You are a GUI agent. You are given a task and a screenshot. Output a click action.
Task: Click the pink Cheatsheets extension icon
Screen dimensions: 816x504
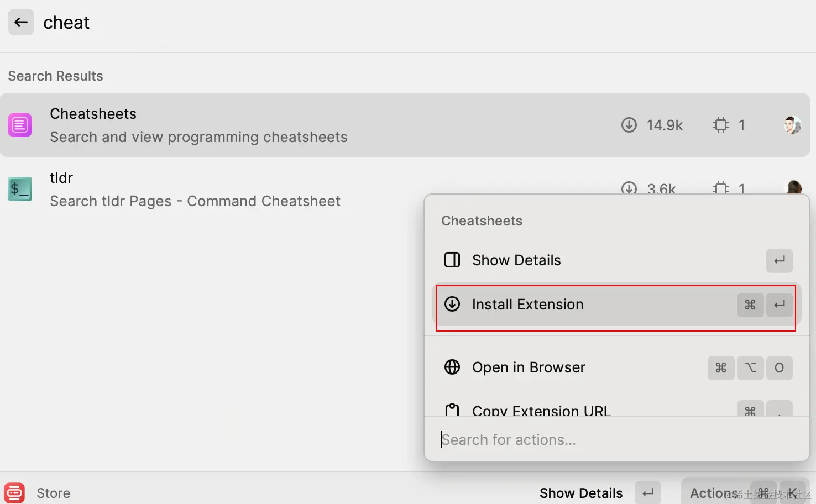click(x=20, y=125)
